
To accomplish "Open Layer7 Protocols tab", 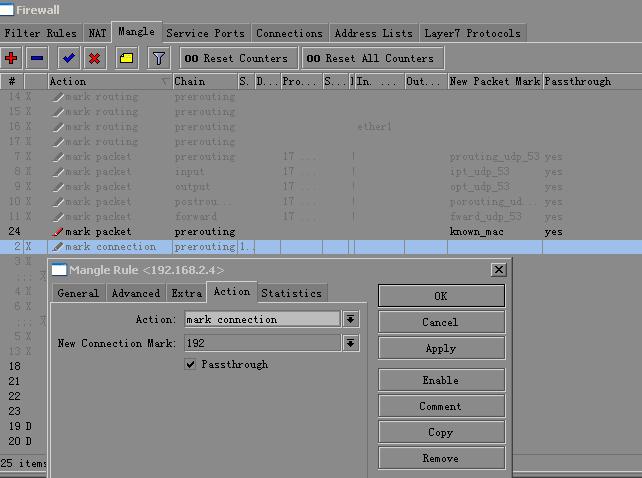I will point(472,33).
